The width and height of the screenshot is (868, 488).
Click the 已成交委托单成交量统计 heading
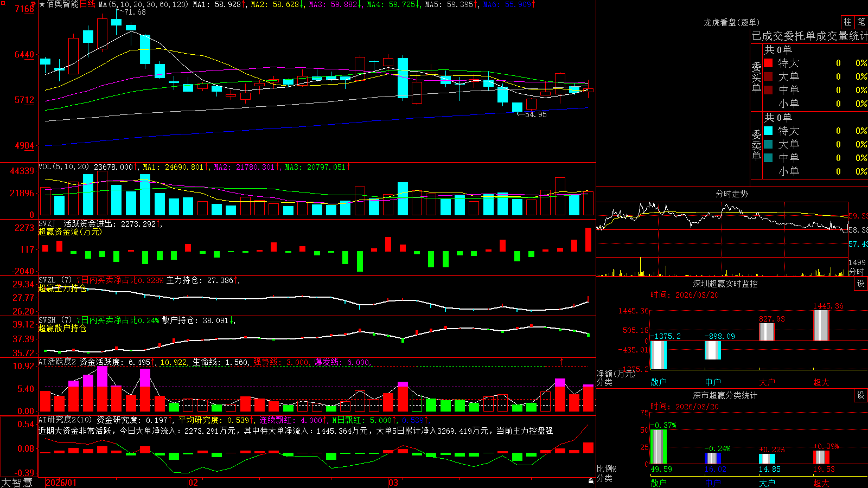point(809,36)
